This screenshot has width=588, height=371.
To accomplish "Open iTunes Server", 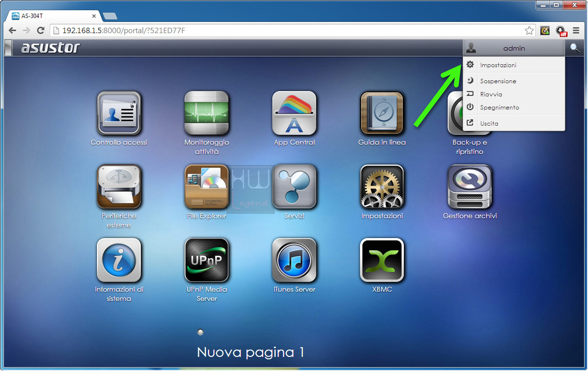I will tap(294, 260).
